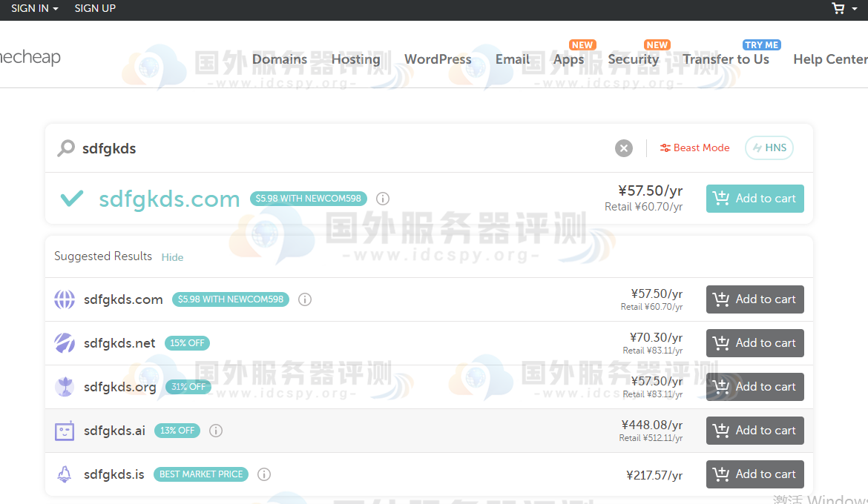Add sdfgkds.org to cart
868x504 pixels.
[x=755, y=387]
